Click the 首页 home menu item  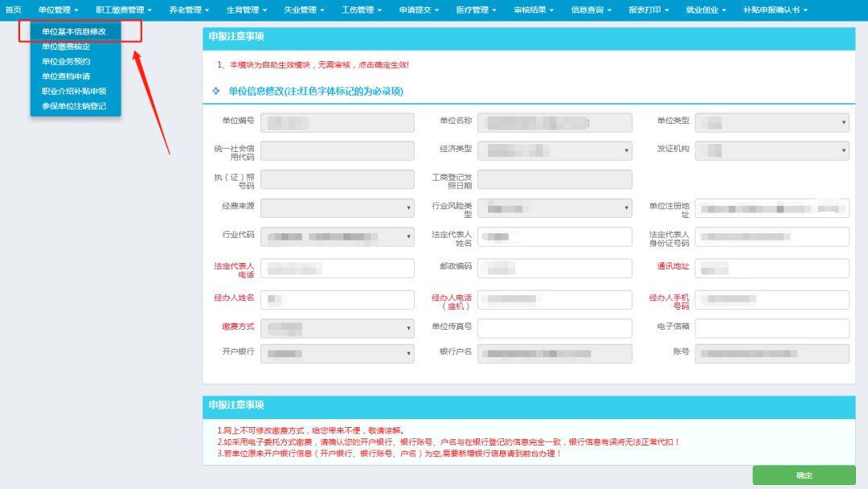[13, 10]
